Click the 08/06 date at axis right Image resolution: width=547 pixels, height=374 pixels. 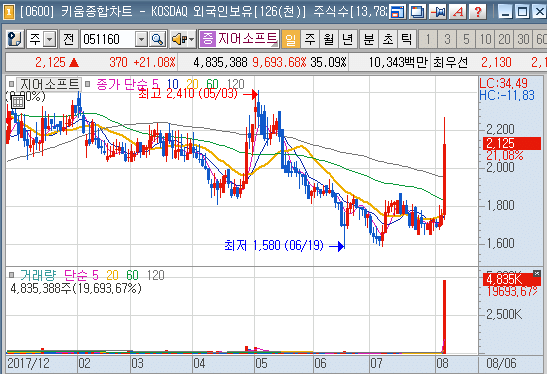[501, 364]
